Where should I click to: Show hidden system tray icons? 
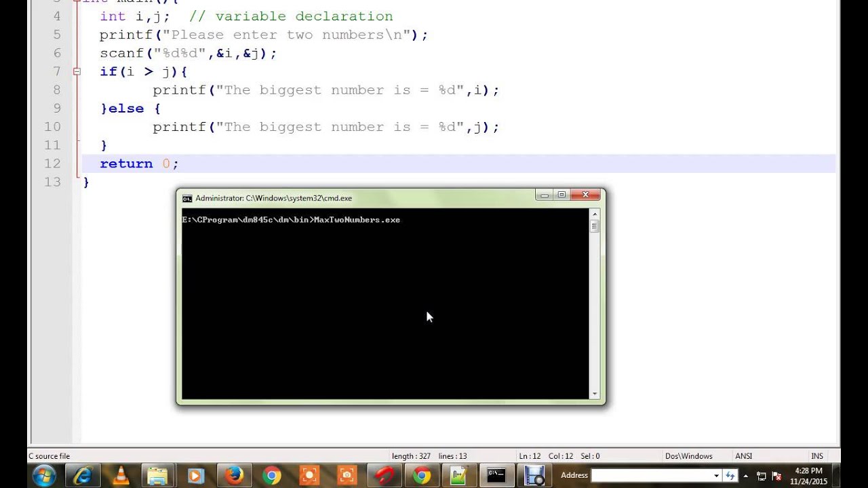click(x=746, y=475)
